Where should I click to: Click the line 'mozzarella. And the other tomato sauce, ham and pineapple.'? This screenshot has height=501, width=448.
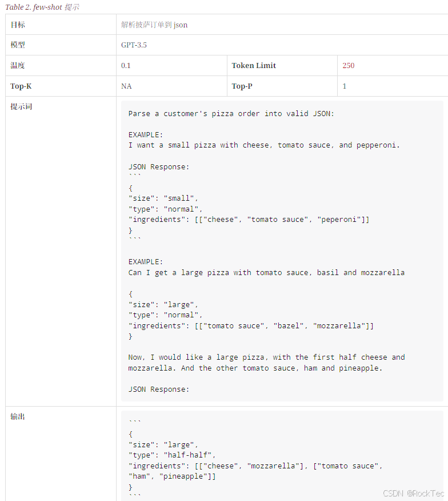(255, 368)
